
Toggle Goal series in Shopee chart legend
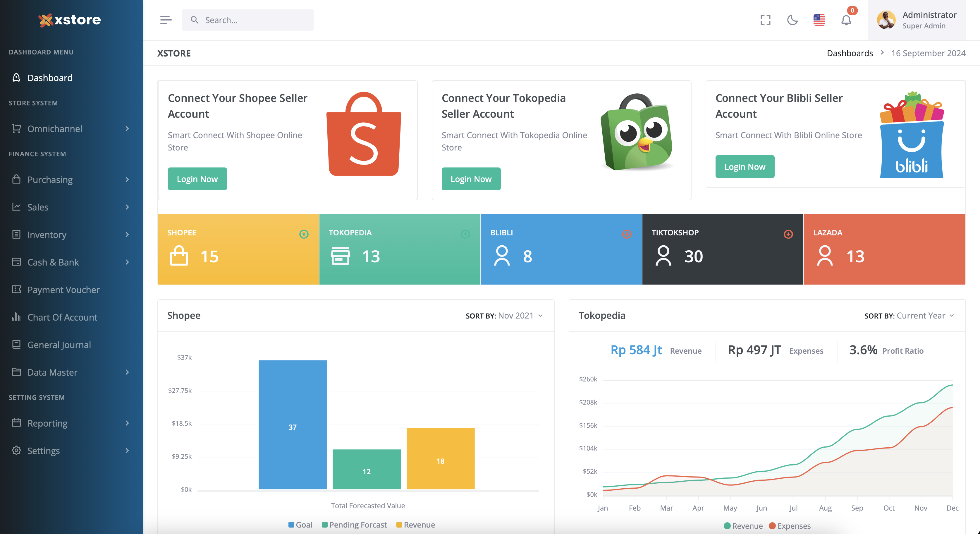coord(300,524)
